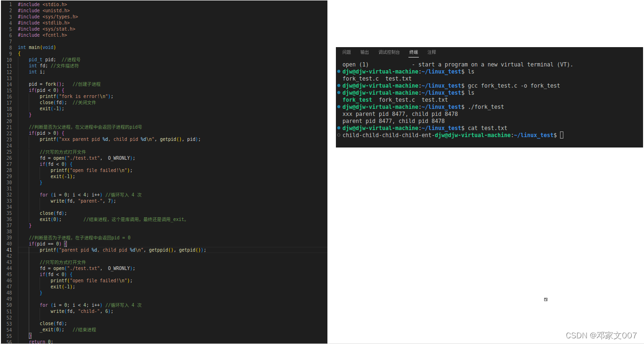Screen dimensions: 644x344
Task: Click the write(fd, "child-", 6) line
Action: pyautogui.click(x=82, y=311)
